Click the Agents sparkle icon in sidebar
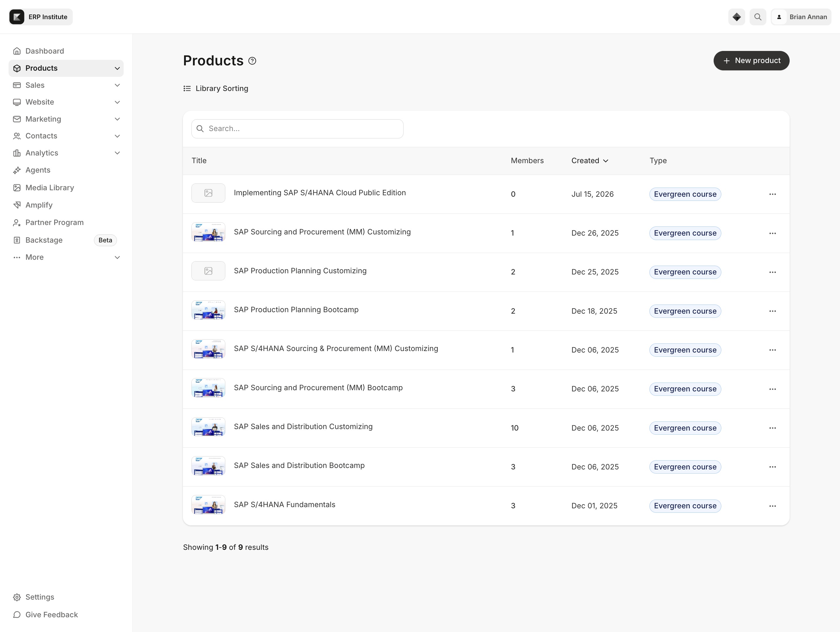This screenshot has height=632, width=840. coord(17,170)
